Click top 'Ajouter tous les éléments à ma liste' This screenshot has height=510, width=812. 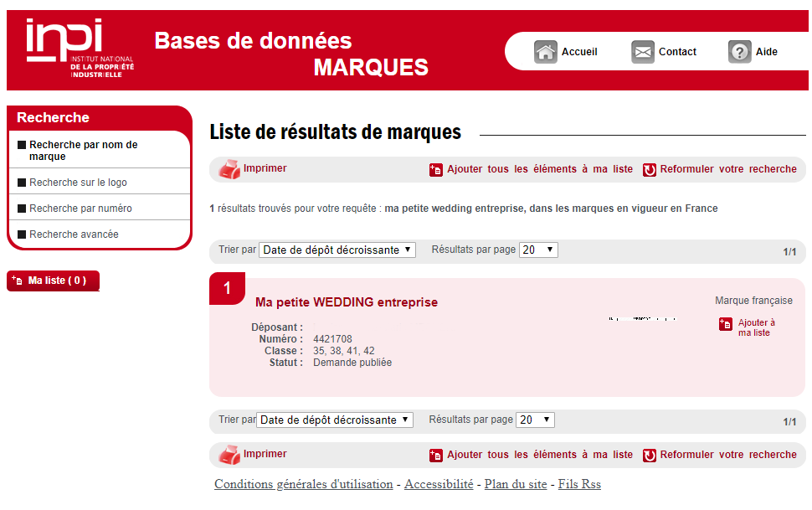tap(540, 169)
